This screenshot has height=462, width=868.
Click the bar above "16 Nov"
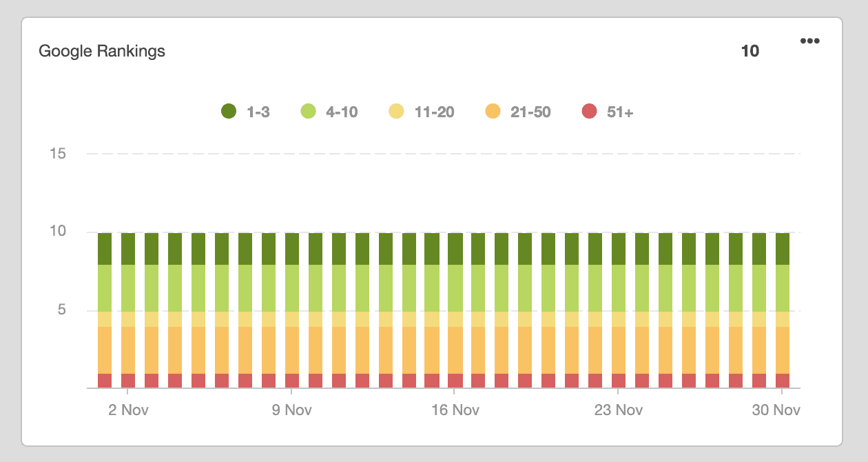click(x=455, y=310)
